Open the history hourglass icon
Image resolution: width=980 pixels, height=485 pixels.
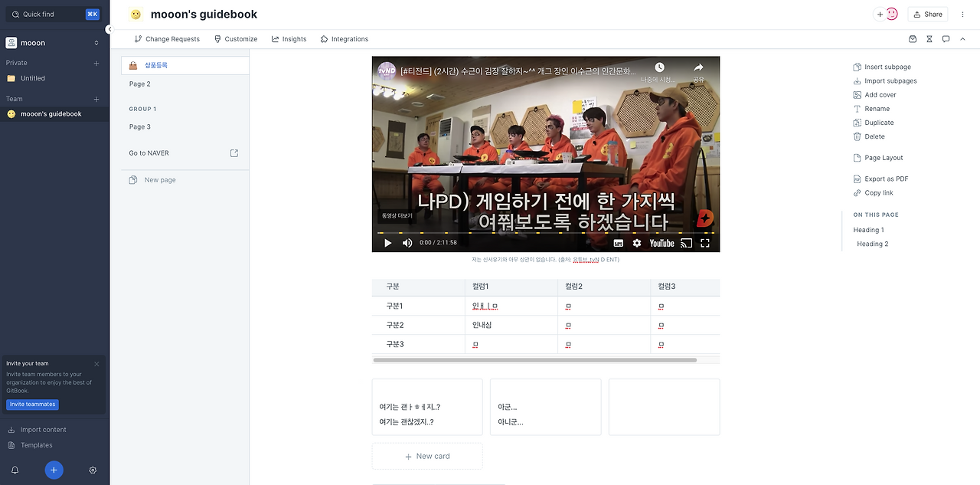(929, 39)
